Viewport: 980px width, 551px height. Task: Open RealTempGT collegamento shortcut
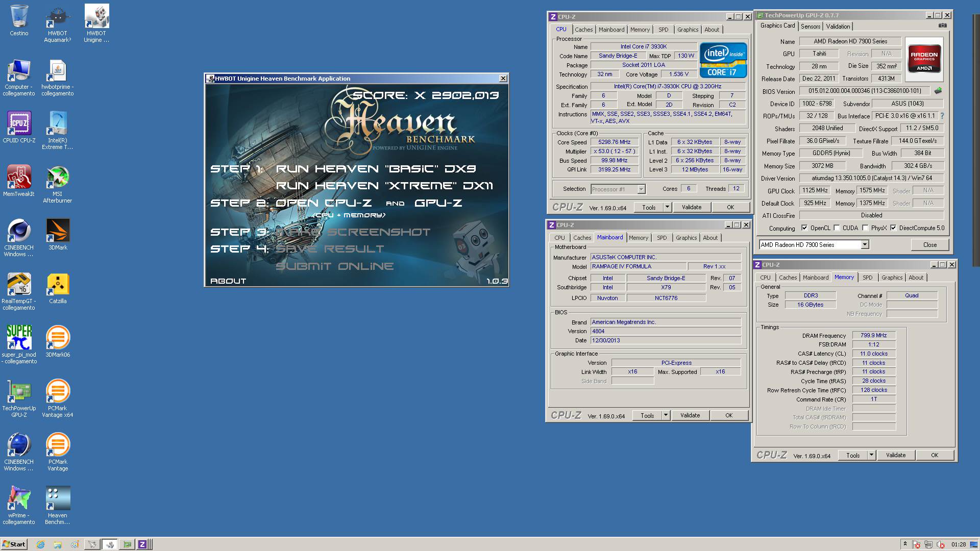click(x=19, y=291)
